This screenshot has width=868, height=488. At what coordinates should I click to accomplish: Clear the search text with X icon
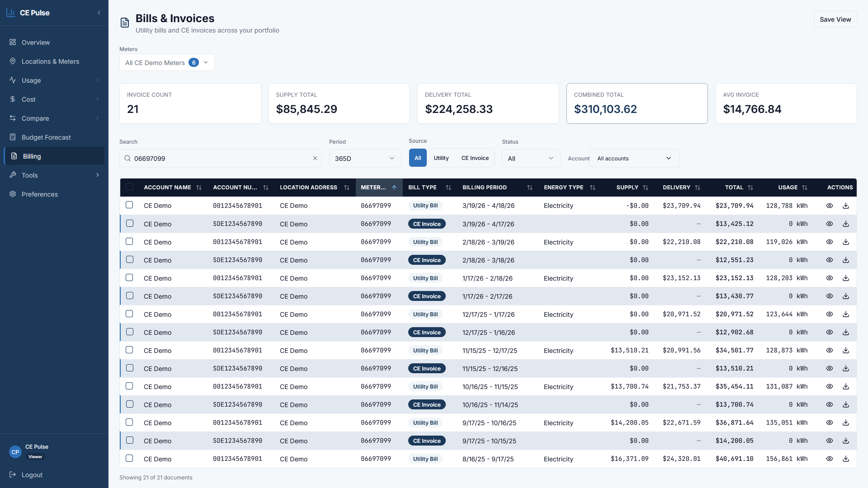click(315, 158)
